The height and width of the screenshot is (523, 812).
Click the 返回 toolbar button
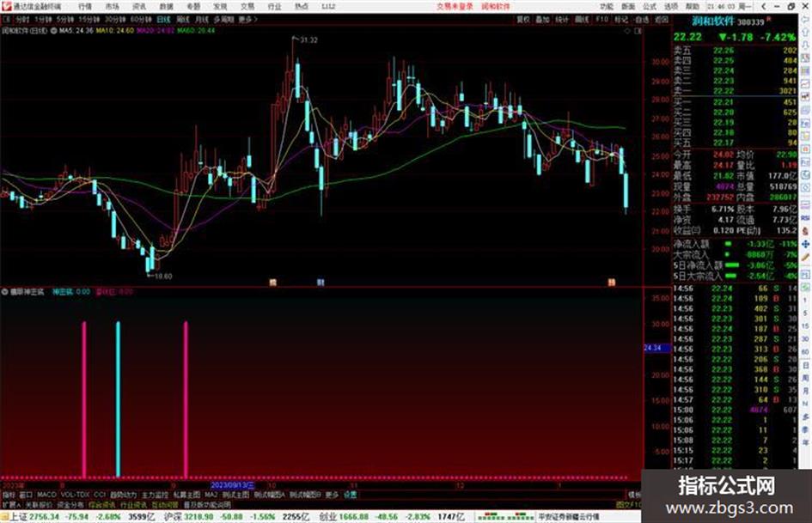click(x=662, y=19)
